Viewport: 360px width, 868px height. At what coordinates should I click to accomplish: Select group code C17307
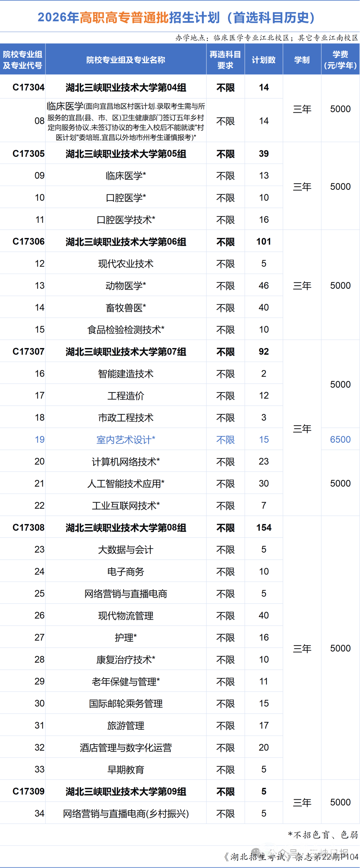point(29,351)
